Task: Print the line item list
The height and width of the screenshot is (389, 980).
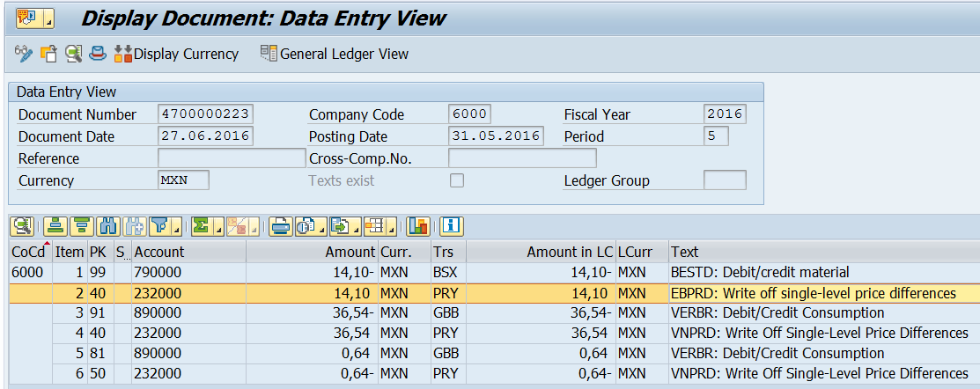Action: (x=281, y=225)
